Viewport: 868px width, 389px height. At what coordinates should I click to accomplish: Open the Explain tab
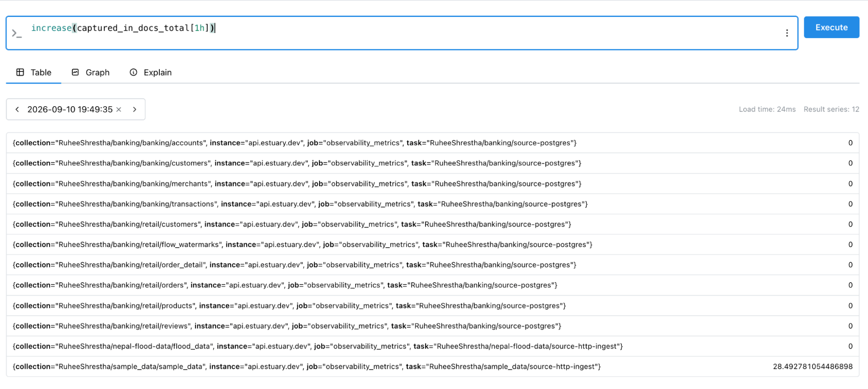pos(151,72)
